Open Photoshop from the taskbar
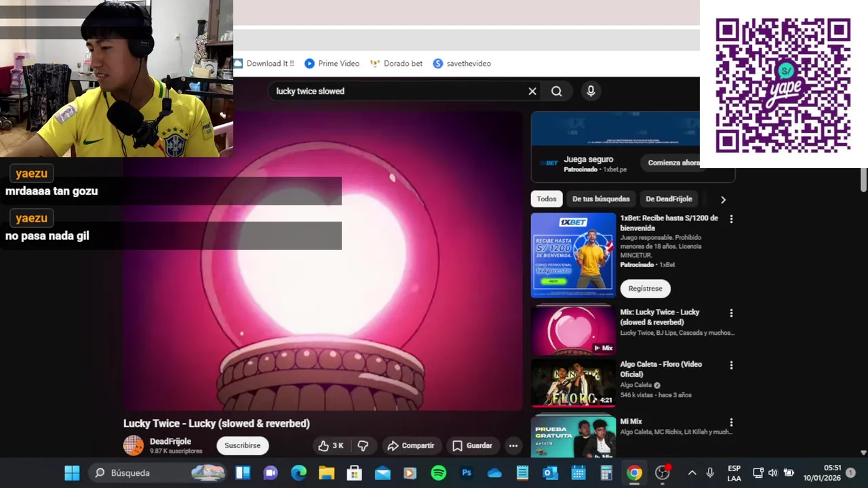The image size is (868, 488). tap(467, 473)
